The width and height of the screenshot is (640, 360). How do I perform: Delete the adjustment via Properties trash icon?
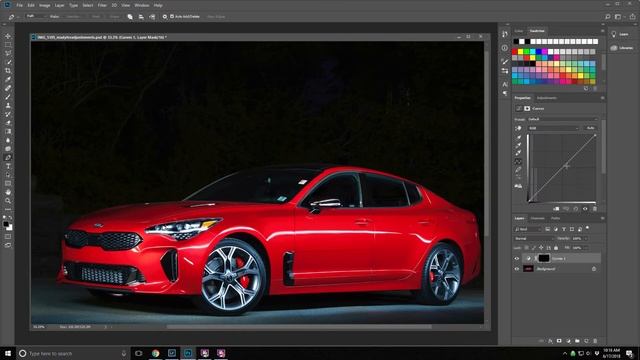click(x=595, y=209)
